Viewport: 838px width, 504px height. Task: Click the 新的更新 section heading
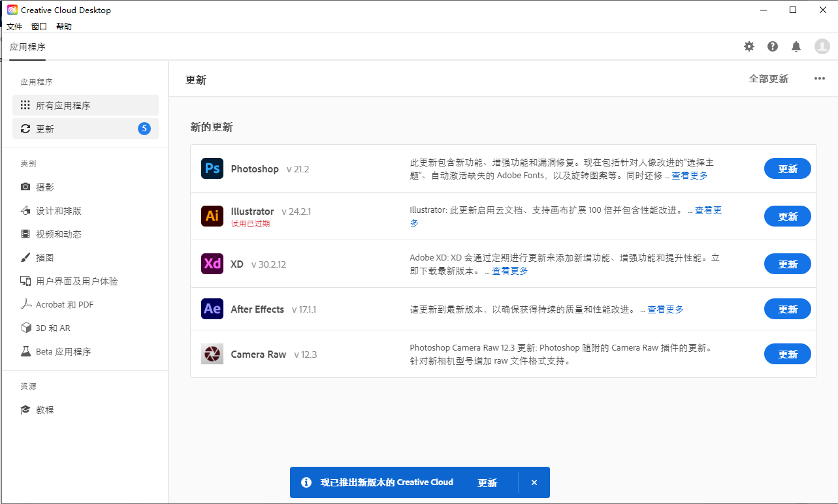pos(212,127)
